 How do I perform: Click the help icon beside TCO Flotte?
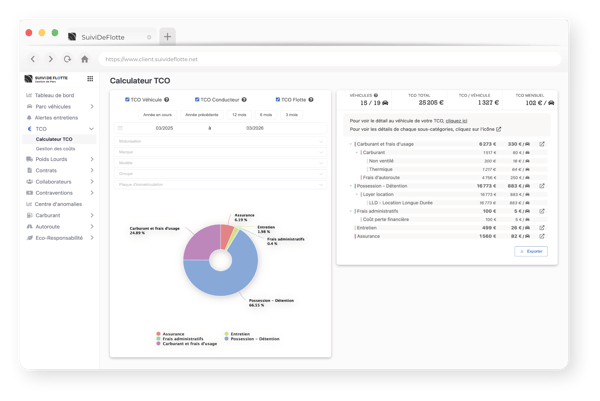pos(311,99)
